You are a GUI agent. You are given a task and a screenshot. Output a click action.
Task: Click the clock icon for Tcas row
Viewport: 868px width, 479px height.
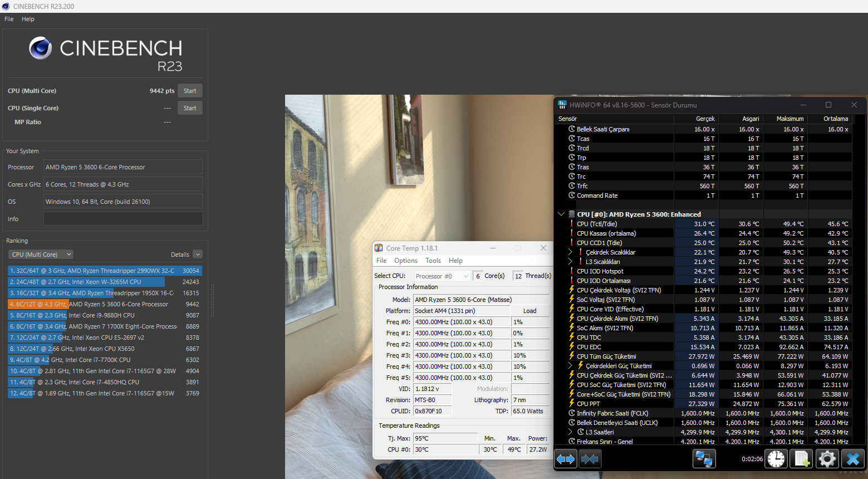pyautogui.click(x=571, y=139)
